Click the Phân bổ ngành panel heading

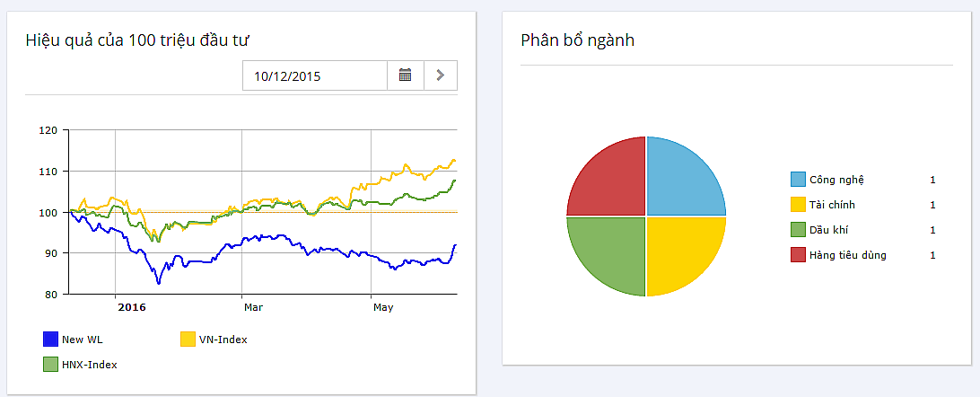click(577, 40)
